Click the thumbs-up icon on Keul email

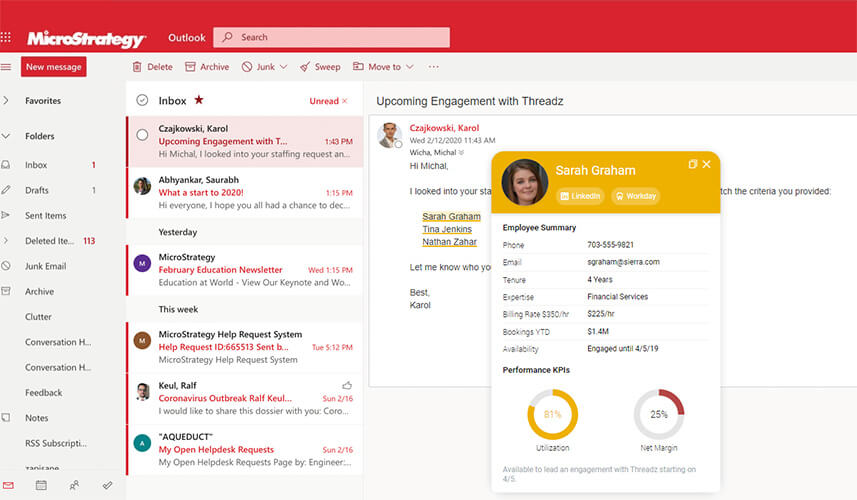point(347,384)
